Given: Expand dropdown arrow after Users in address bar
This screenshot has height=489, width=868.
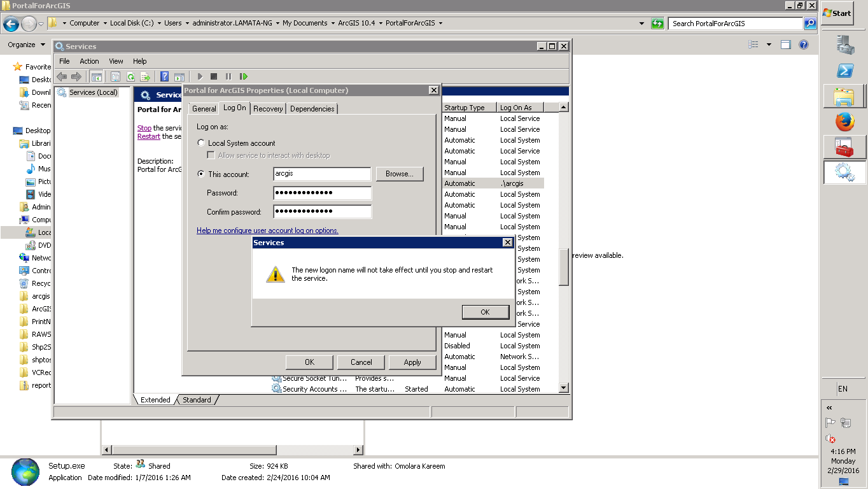Looking at the screenshot, I should [x=187, y=23].
